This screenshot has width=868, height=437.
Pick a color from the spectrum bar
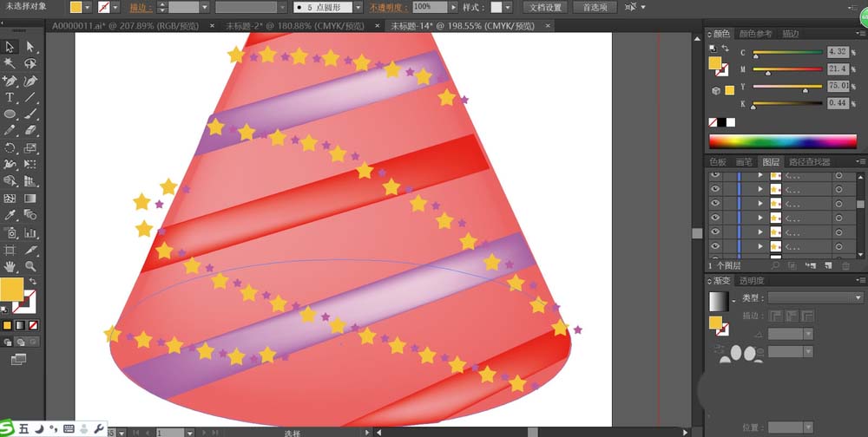pos(783,141)
